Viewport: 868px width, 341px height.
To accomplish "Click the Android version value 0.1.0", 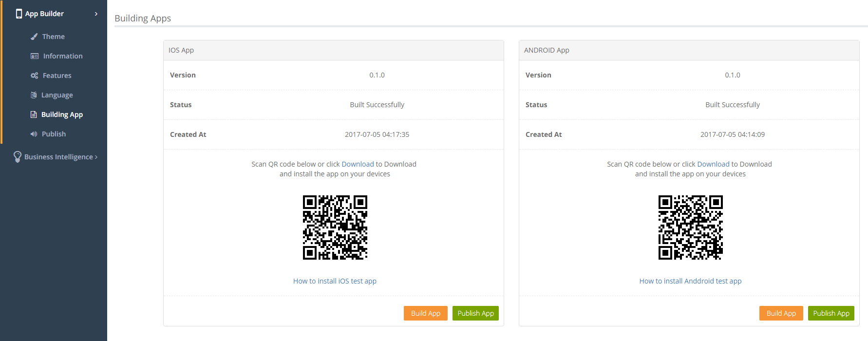I will 733,75.
